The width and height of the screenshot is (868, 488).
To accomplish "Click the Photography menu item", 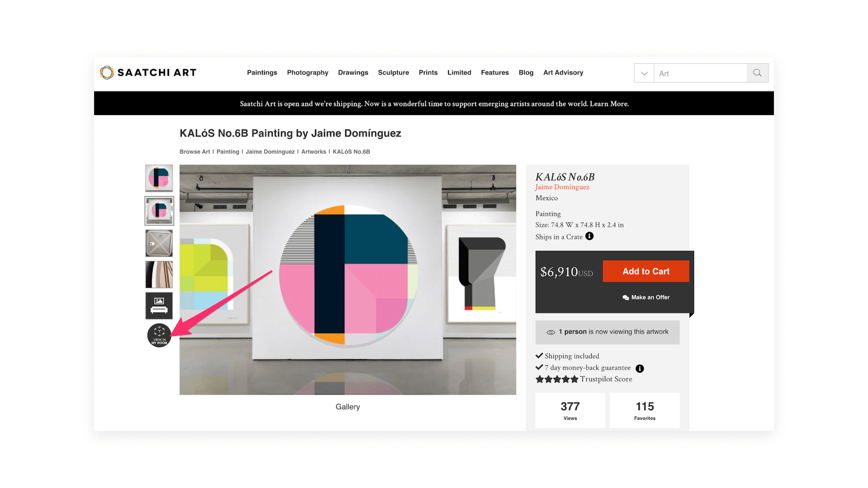I will [x=307, y=72].
